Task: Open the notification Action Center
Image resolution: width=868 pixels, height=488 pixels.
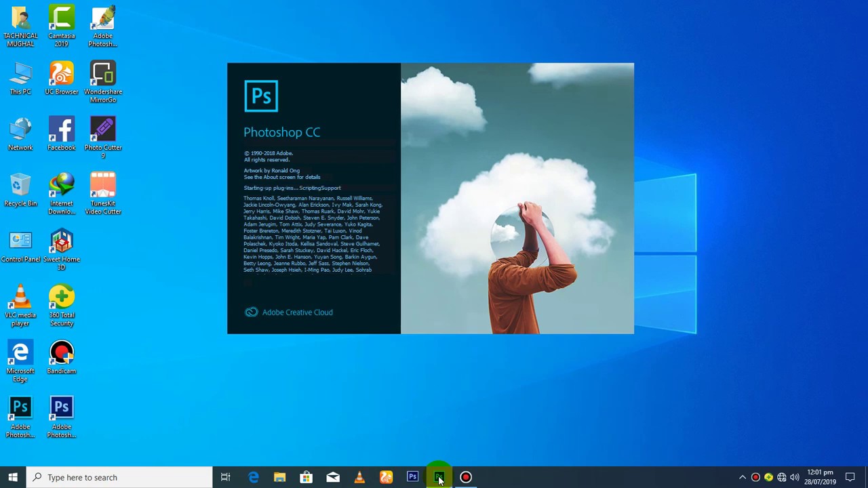Action: pyautogui.click(x=850, y=477)
